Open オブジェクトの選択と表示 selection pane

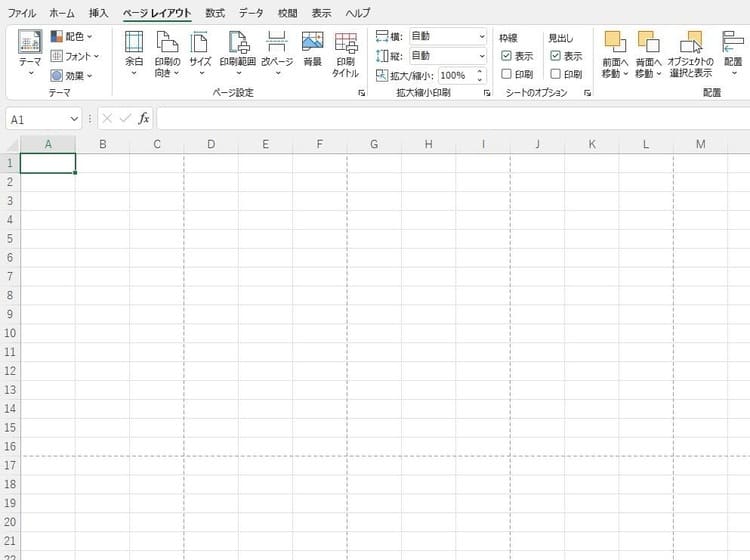point(691,54)
